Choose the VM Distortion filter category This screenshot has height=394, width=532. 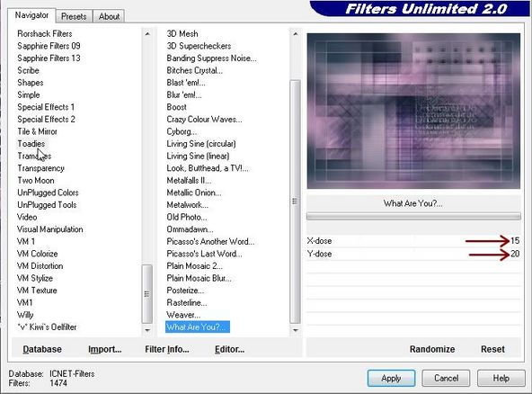40,266
